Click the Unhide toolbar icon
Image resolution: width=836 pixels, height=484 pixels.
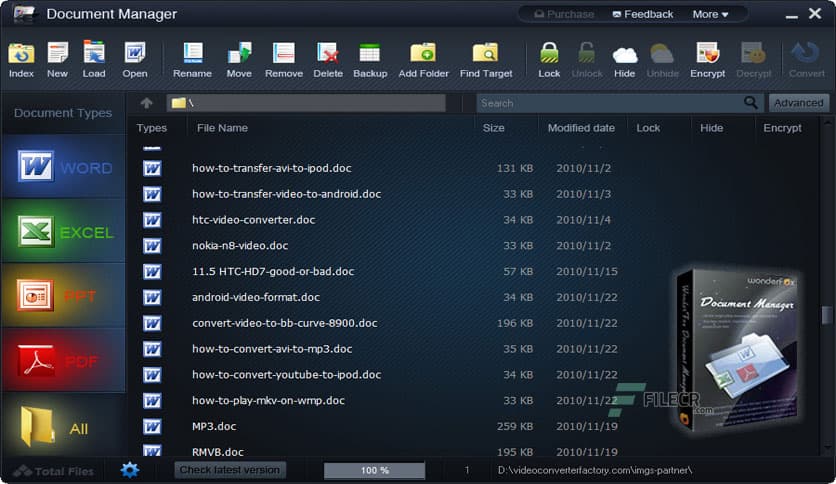[662, 54]
